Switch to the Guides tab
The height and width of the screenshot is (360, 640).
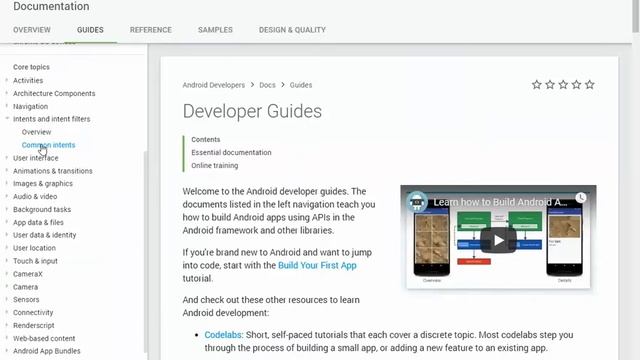coord(90,30)
